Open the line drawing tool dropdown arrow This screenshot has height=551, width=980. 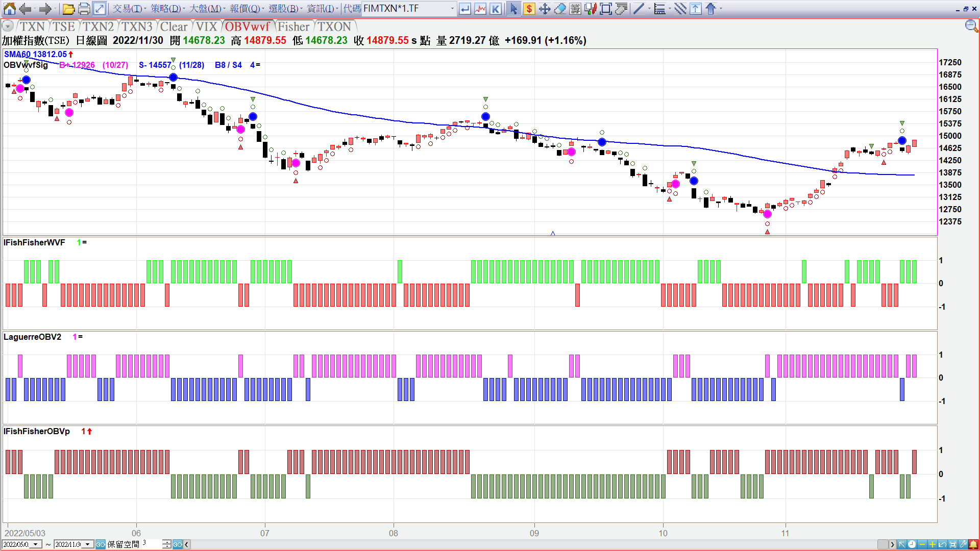pyautogui.click(x=649, y=9)
